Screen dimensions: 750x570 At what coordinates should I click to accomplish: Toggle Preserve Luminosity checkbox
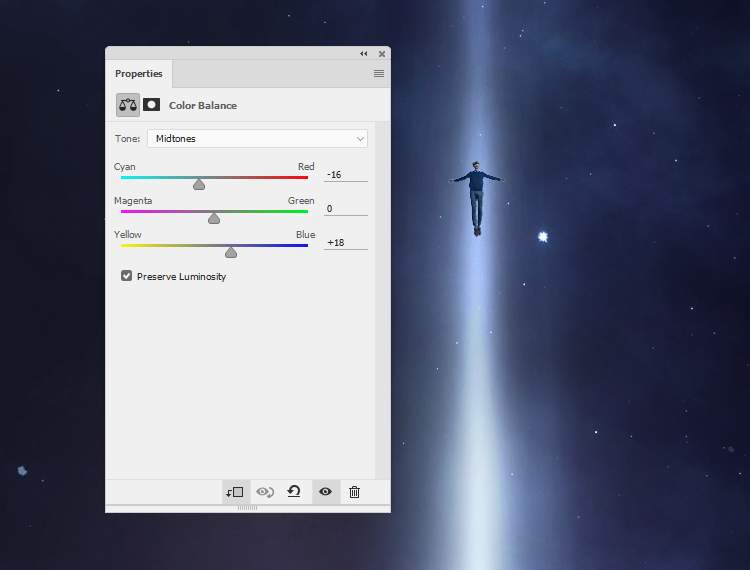point(126,276)
